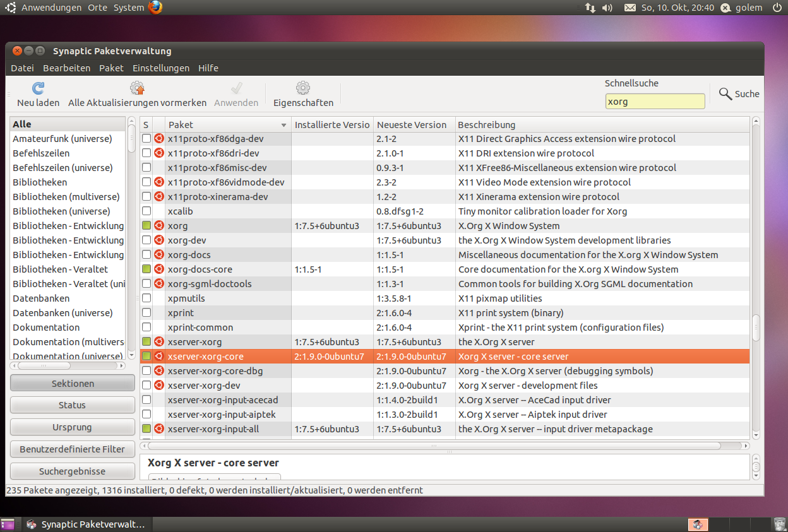Image resolution: width=788 pixels, height=532 pixels.
Task: Sort by Neueste Version column header
Action: pos(414,125)
